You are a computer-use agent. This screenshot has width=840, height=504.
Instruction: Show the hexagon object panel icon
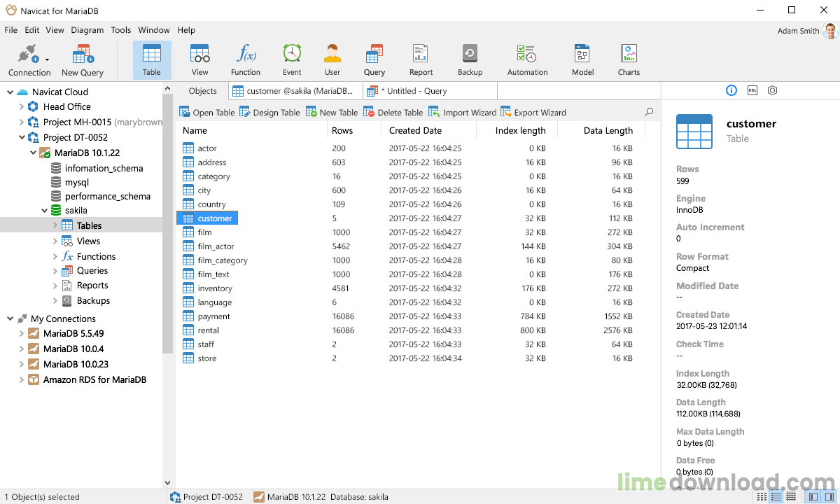point(773,90)
